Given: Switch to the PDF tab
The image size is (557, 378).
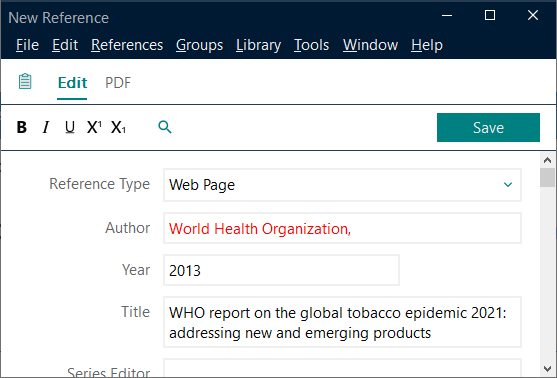Looking at the screenshot, I should pos(118,83).
